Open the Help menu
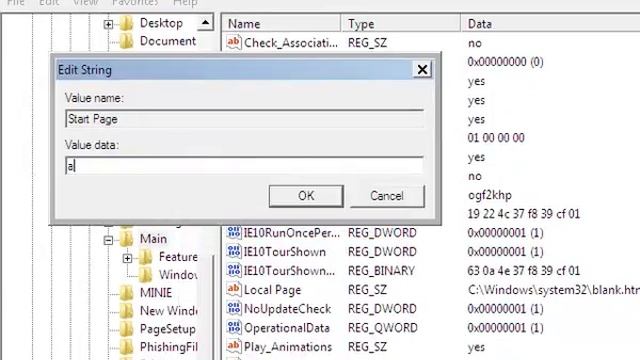This screenshot has height=360, width=640. click(x=185, y=2)
